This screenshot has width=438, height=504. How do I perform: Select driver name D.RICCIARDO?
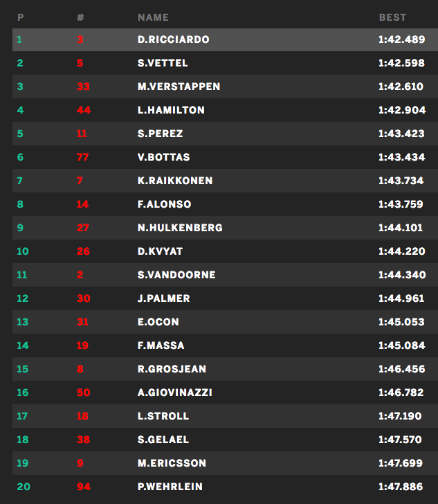click(173, 39)
